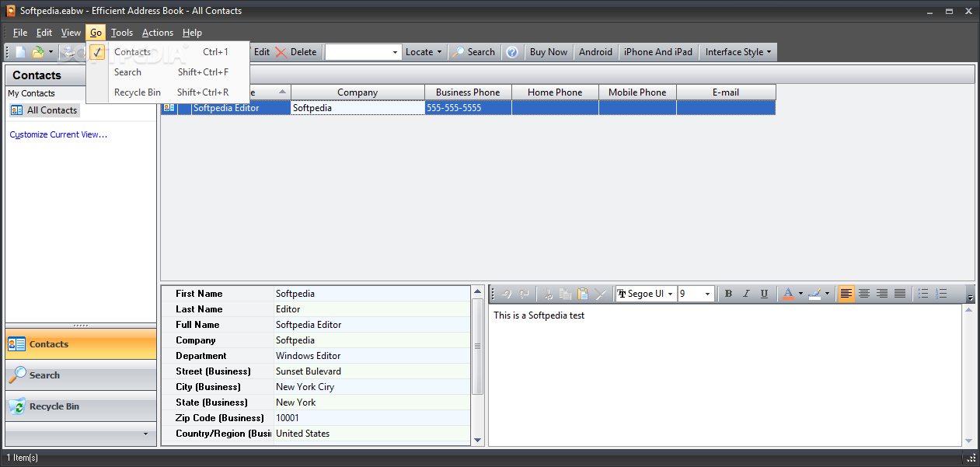Click the Cut scissors icon
Image resolution: width=980 pixels, height=467 pixels.
(548, 294)
